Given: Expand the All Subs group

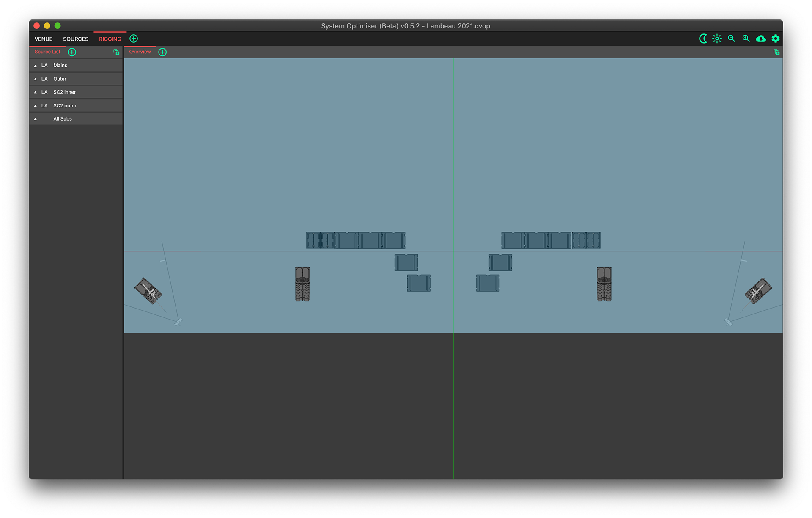Looking at the screenshot, I should coord(36,119).
